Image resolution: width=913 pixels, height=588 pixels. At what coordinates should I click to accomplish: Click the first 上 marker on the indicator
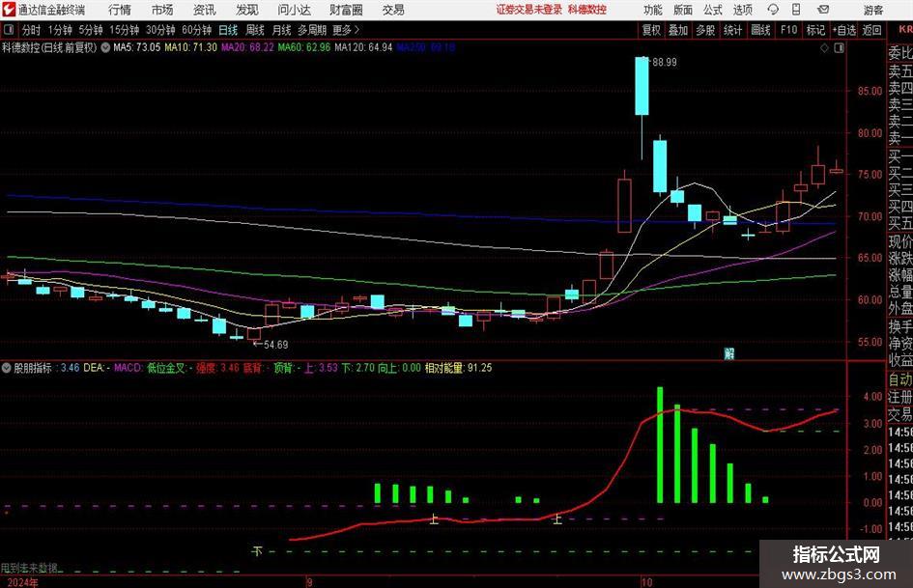click(x=434, y=518)
